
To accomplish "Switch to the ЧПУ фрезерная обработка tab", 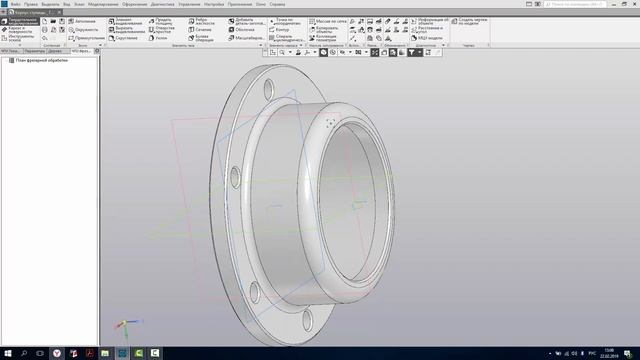I will click(x=82, y=51).
